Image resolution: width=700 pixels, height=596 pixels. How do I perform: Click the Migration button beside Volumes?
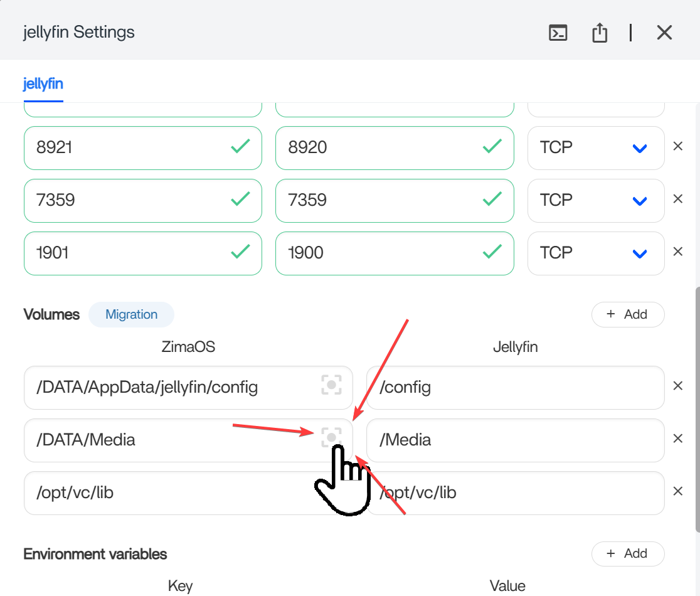tap(131, 314)
